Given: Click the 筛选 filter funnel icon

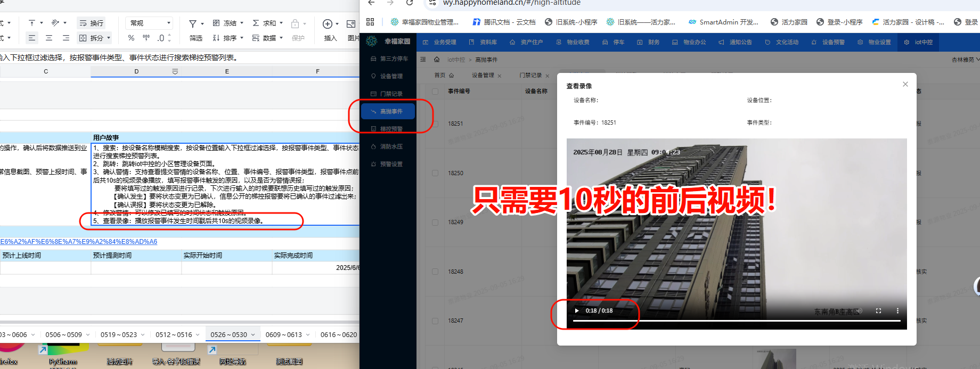Looking at the screenshot, I should 193,23.
